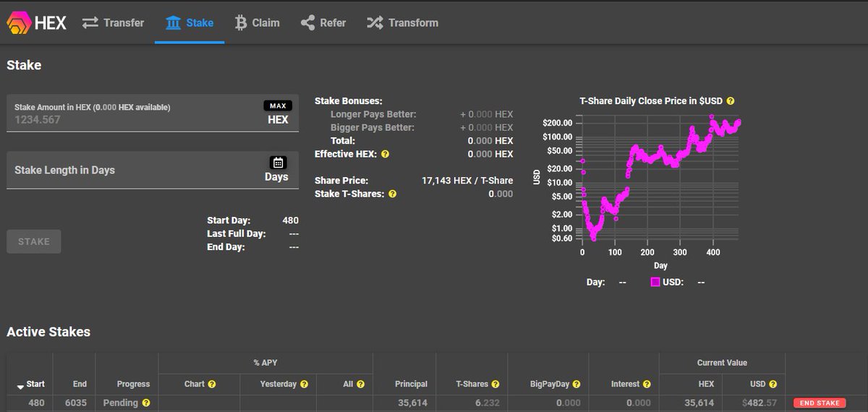Click the Interest column help icon
This screenshot has height=412, width=868.
pos(647,385)
